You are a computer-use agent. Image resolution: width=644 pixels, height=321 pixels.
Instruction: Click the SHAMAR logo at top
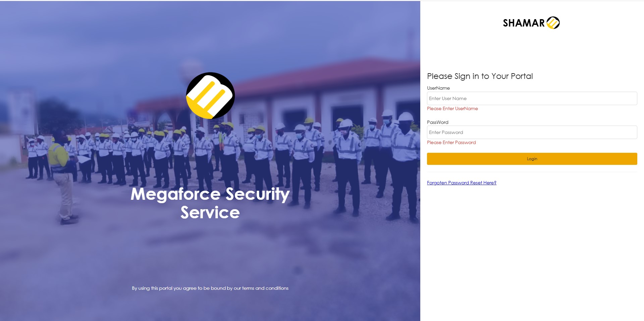click(531, 23)
